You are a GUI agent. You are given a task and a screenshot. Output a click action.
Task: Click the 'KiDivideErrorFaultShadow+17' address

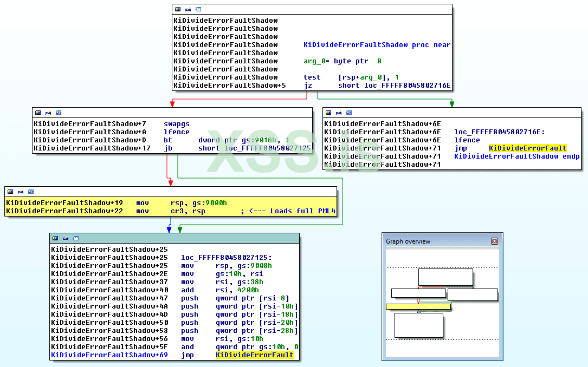(92, 148)
